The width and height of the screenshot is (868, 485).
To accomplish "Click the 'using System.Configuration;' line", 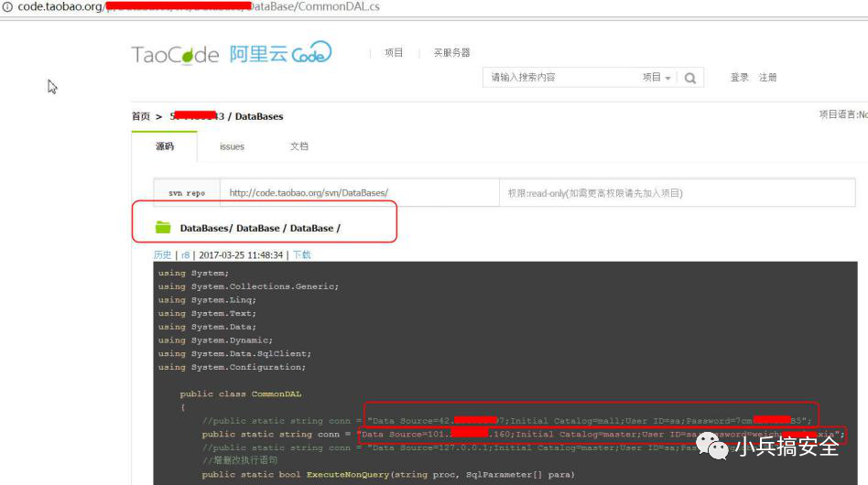I will (232, 367).
